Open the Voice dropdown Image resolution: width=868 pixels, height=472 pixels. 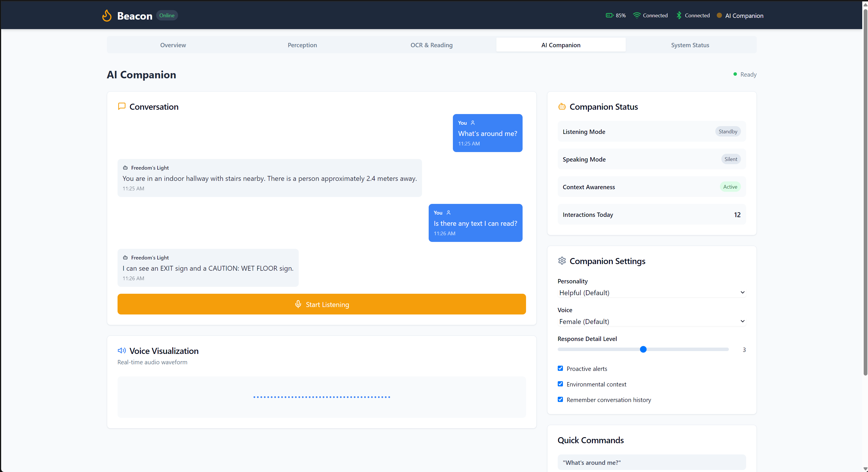[x=651, y=321]
